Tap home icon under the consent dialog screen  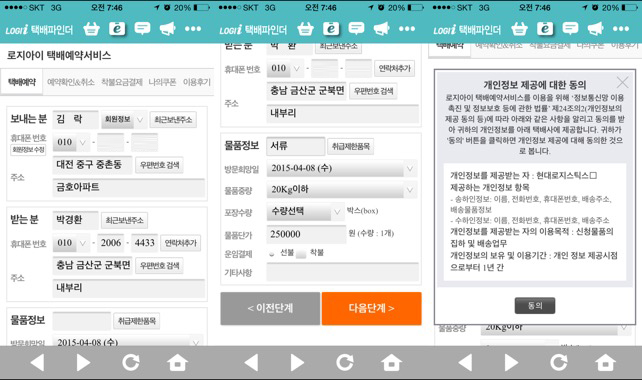pos(606,362)
